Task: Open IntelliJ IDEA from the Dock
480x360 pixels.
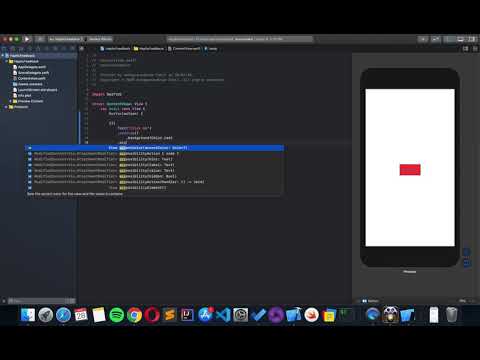Action: coord(187,315)
